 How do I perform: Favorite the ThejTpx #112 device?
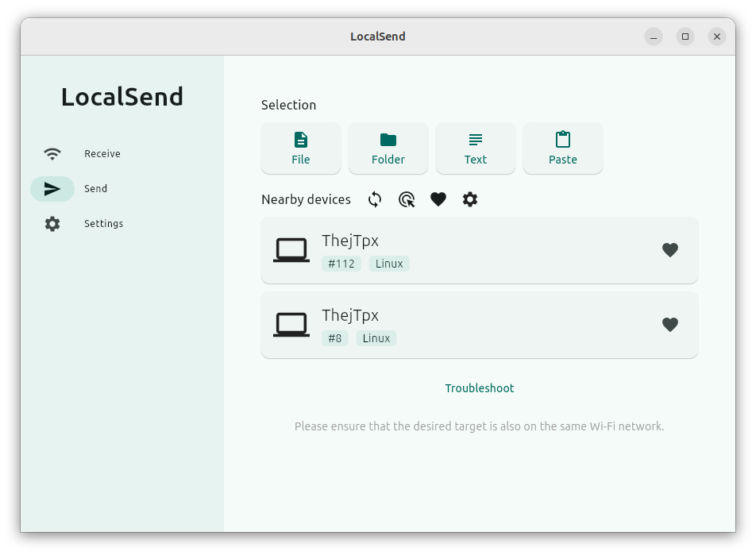pos(669,250)
